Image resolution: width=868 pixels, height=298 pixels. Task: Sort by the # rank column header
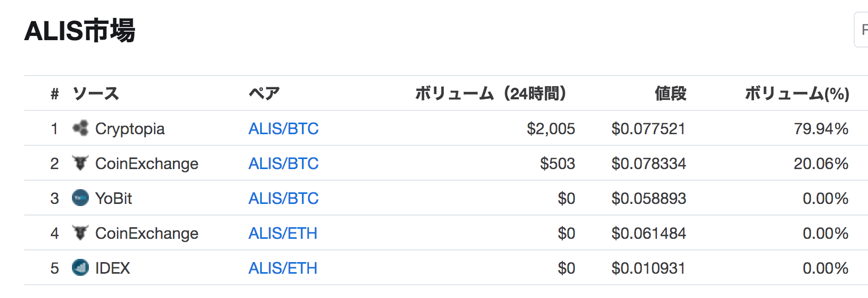click(x=54, y=94)
